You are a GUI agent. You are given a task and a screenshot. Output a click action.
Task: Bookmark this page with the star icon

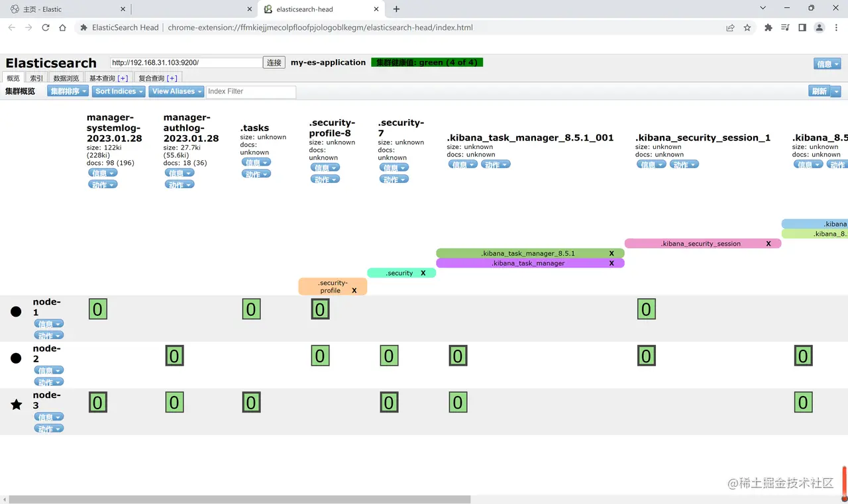click(747, 28)
